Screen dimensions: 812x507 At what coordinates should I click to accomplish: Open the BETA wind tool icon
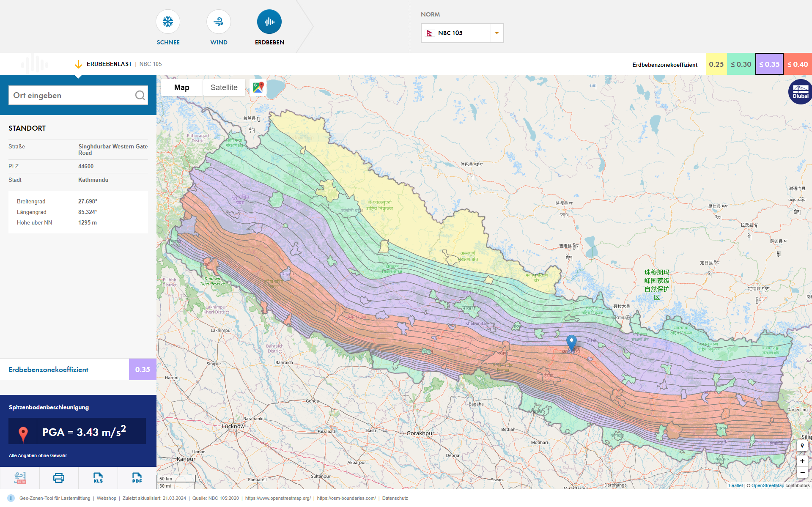click(19, 478)
